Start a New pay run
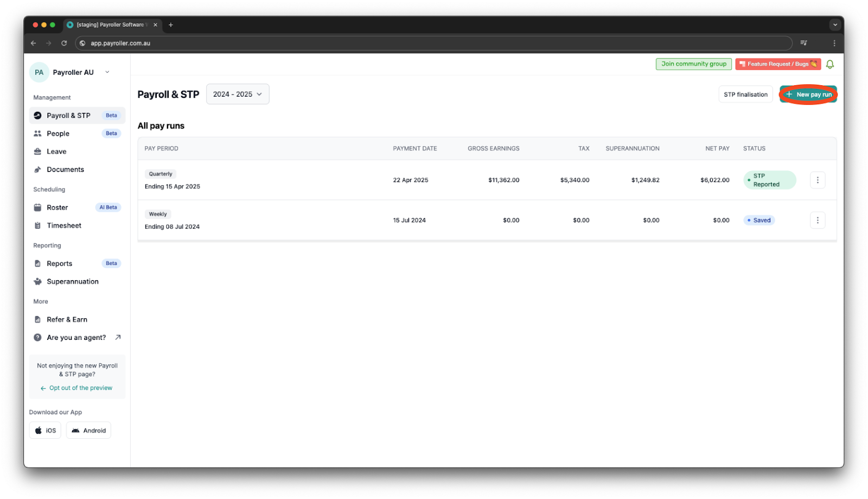The image size is (868, 499). point(808,94)
